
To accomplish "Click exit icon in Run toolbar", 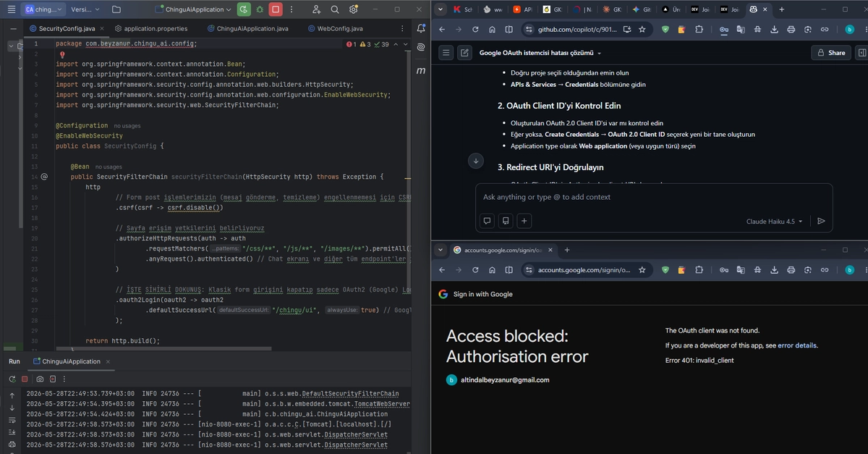I will tap(53, 379).
